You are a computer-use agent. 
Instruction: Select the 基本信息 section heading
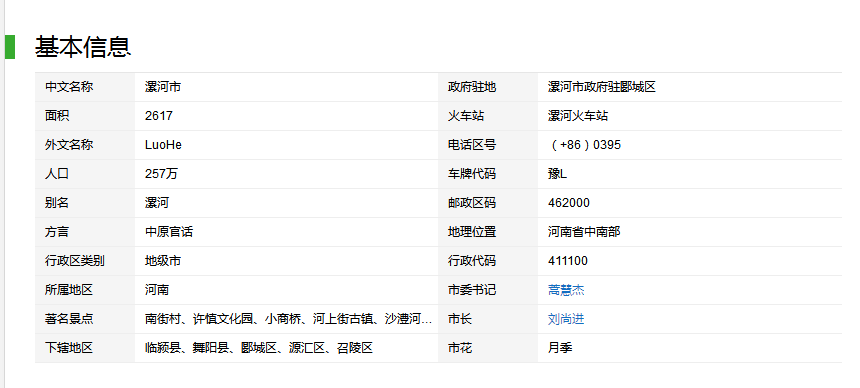coord(83,47)
